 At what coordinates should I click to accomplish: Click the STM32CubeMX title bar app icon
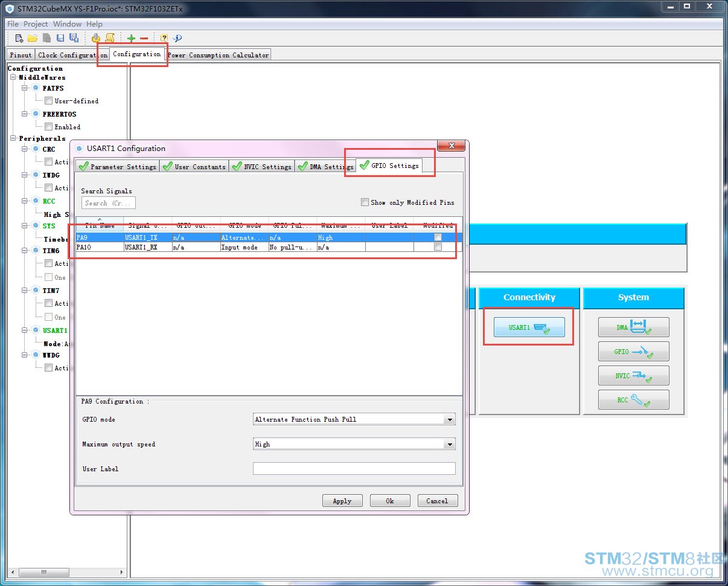click(x=10, y=8)
